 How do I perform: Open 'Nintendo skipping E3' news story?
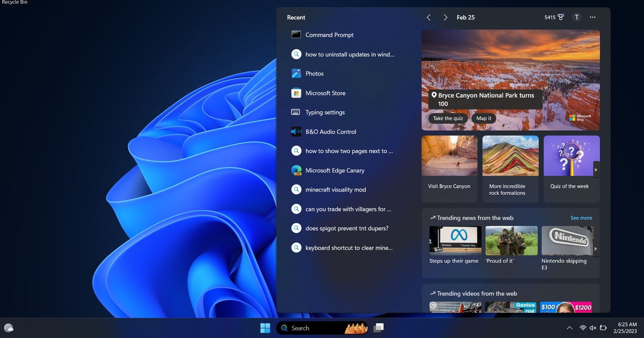[567, 248]
